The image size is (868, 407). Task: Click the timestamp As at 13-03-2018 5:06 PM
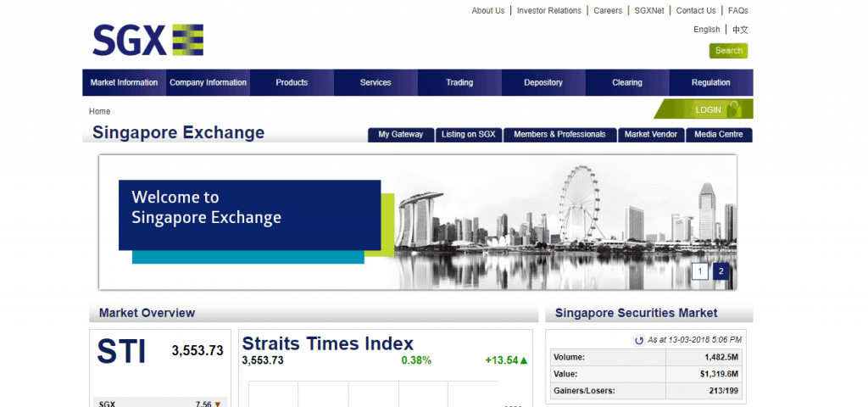coord(694,340)
